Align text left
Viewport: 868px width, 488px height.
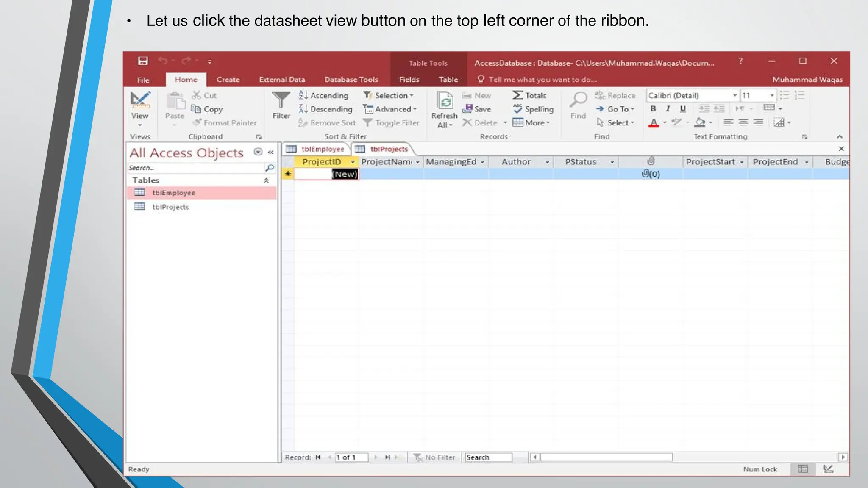pyautogui.click(x=728, y=122)
